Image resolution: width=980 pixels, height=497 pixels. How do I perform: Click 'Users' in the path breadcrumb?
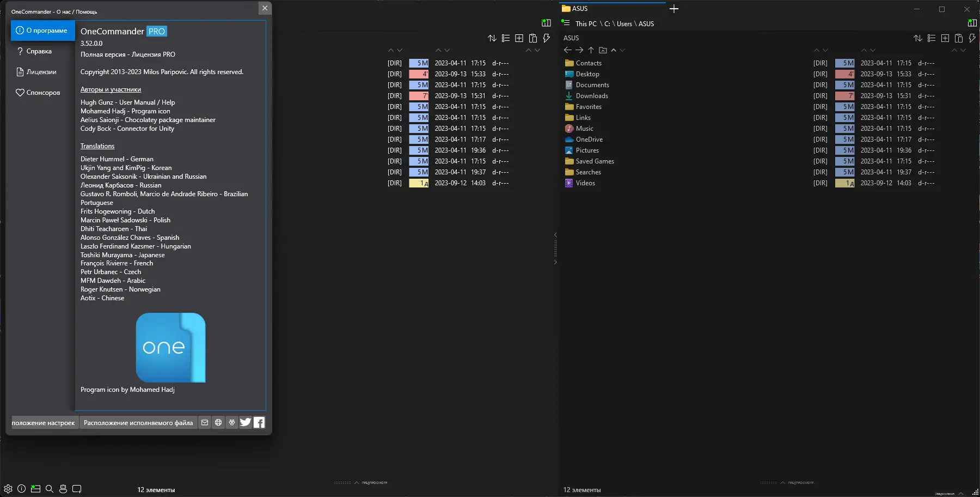point(624,24)
